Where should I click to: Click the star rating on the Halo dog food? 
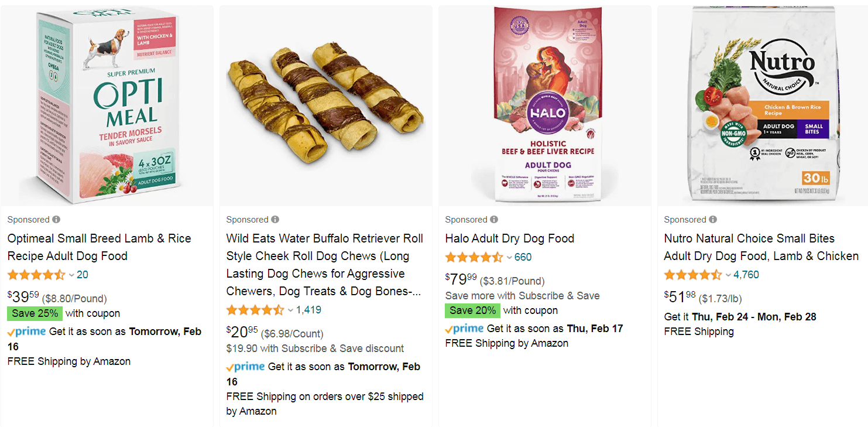[474, 257]
